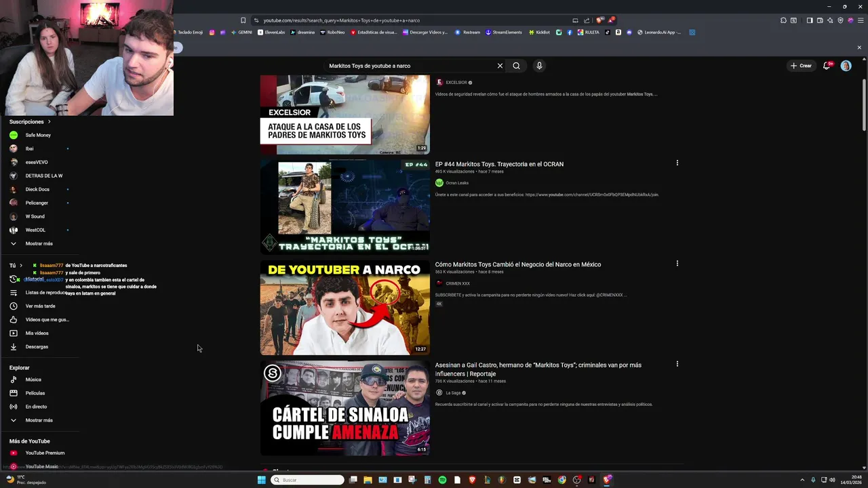Open Dieck Docs subscription
Screen dimensions: 868x488
coord(39,189)
